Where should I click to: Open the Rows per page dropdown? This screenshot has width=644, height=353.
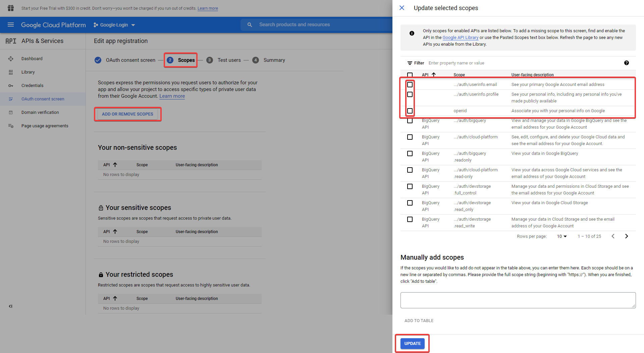coord(562,236)
